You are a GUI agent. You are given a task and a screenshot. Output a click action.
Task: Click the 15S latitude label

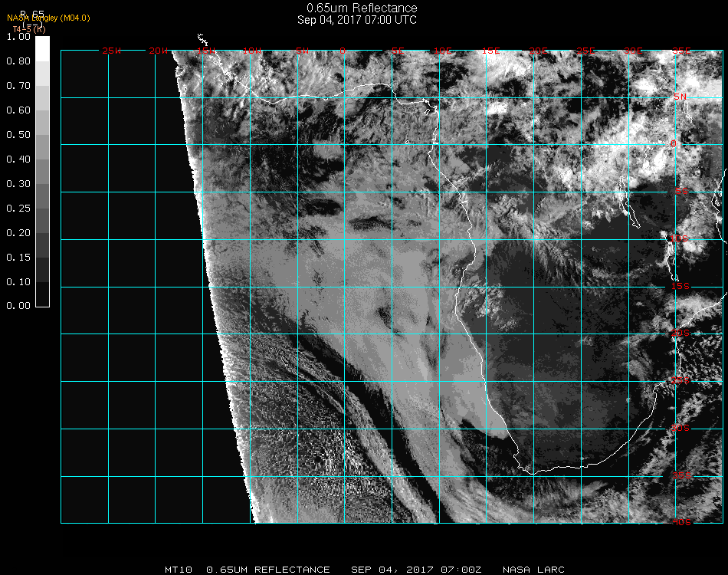pos(680,286)
